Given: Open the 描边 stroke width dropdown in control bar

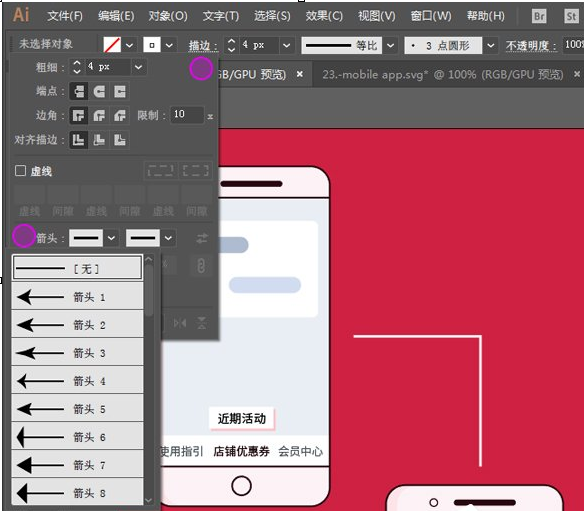Looking at the screenshot, I should [286, 45].
